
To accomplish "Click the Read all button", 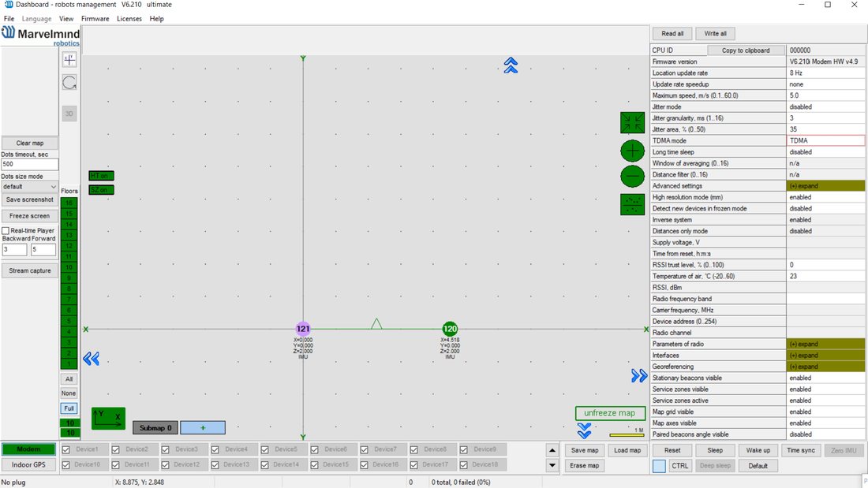I will [x=672, y=34].
